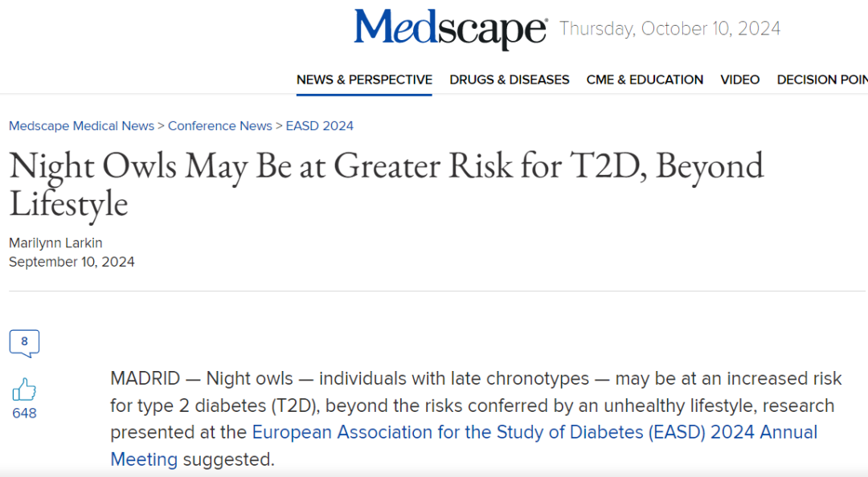Switch to the VIDEO tab

(739, 79)
